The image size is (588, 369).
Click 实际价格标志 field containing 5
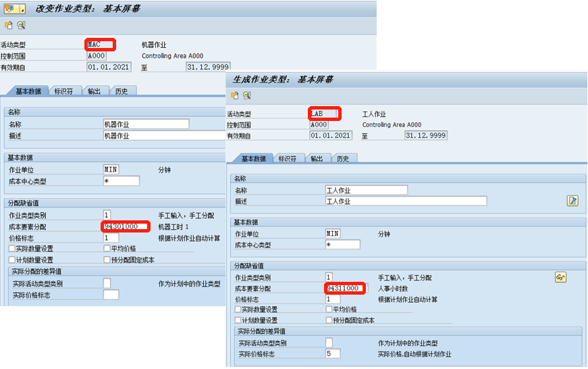tap(333, 353)
